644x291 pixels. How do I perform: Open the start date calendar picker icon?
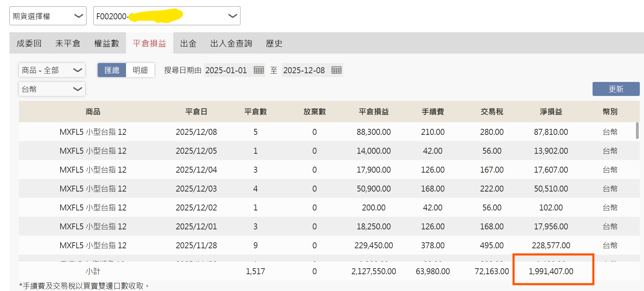tap(259, 70)
